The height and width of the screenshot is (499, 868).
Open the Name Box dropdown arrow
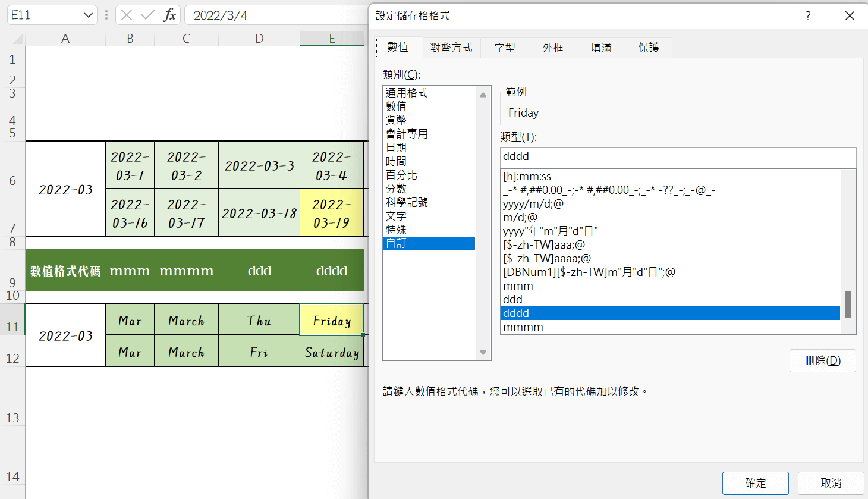pos(88,15)
